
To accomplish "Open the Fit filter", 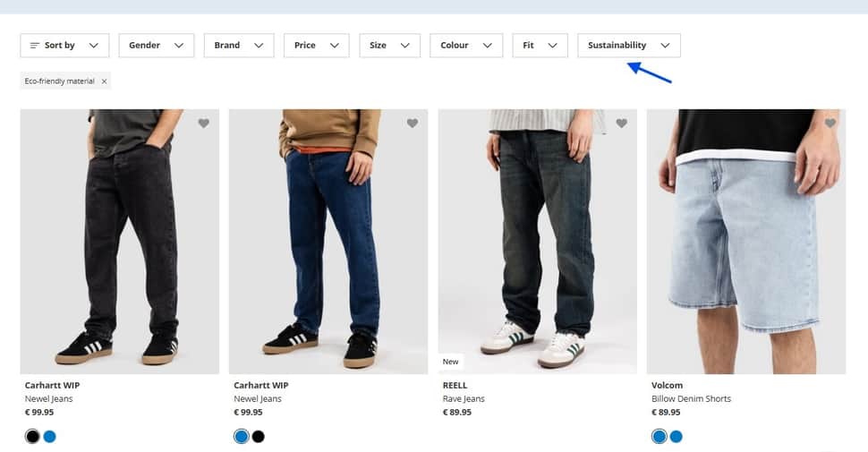I will point(540,46).
